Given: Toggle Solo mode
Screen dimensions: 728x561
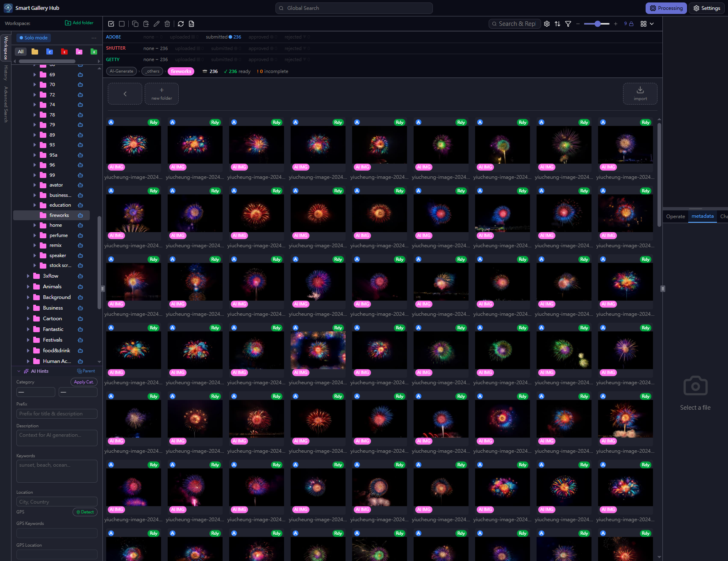Looking at the screenshot, I should (x=34, y=38).
